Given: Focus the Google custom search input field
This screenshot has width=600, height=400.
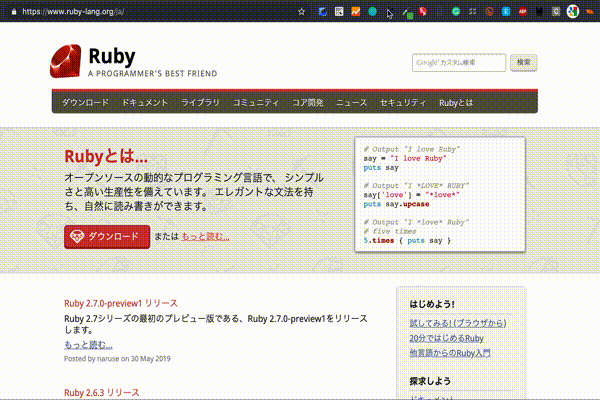Looking at the screenshot, I should click(x=459, y=62).
